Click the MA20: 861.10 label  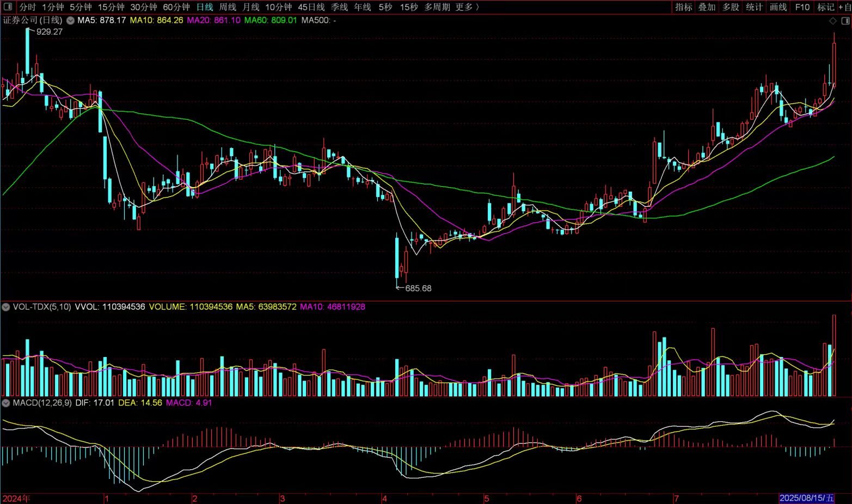point(213,20)
